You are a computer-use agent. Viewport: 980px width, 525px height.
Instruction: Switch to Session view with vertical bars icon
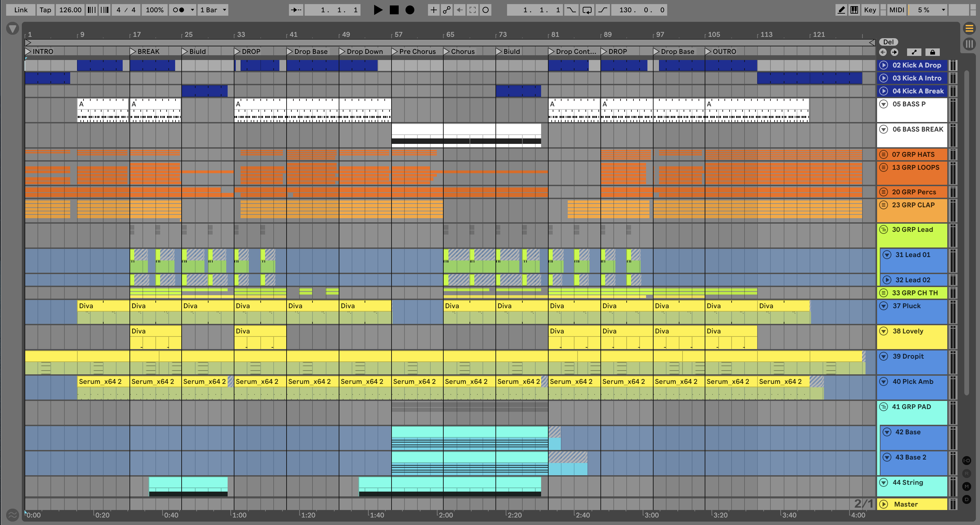969,44
